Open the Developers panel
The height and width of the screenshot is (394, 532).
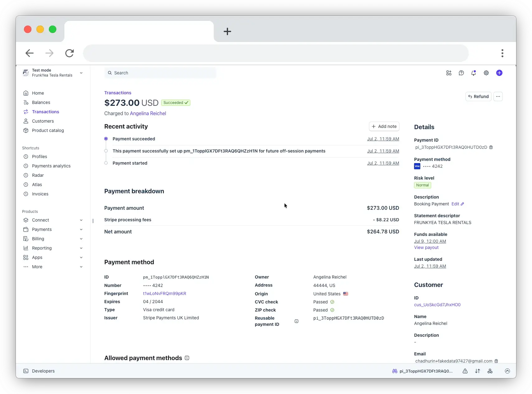pyautogui.click(x=39, y=371)
